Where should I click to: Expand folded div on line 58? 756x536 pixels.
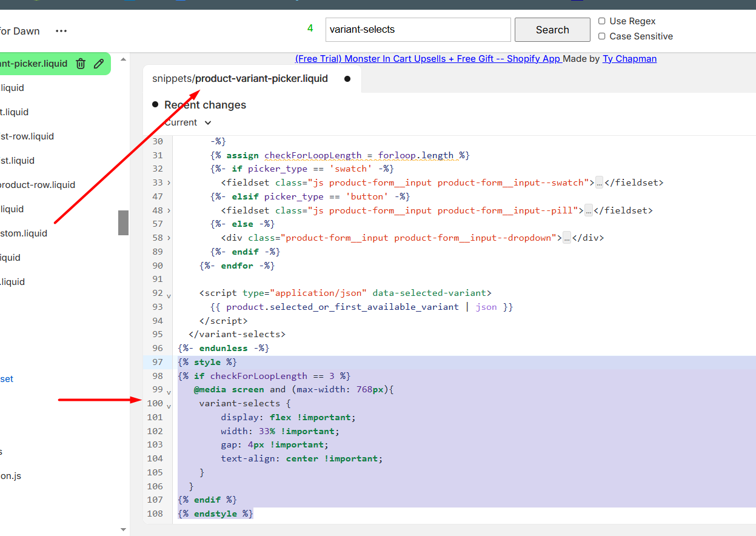point(169,238)
